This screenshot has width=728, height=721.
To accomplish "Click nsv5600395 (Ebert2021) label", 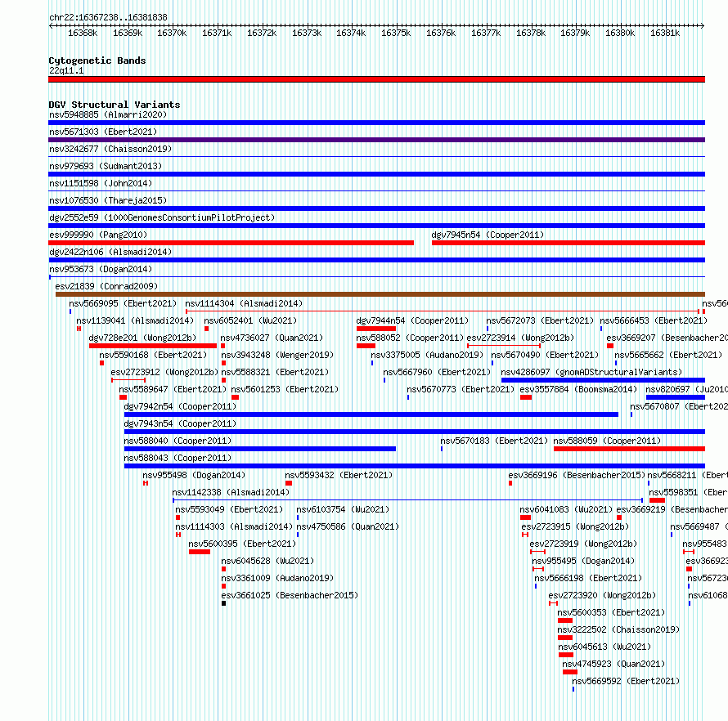I will [x=242, y=544].
